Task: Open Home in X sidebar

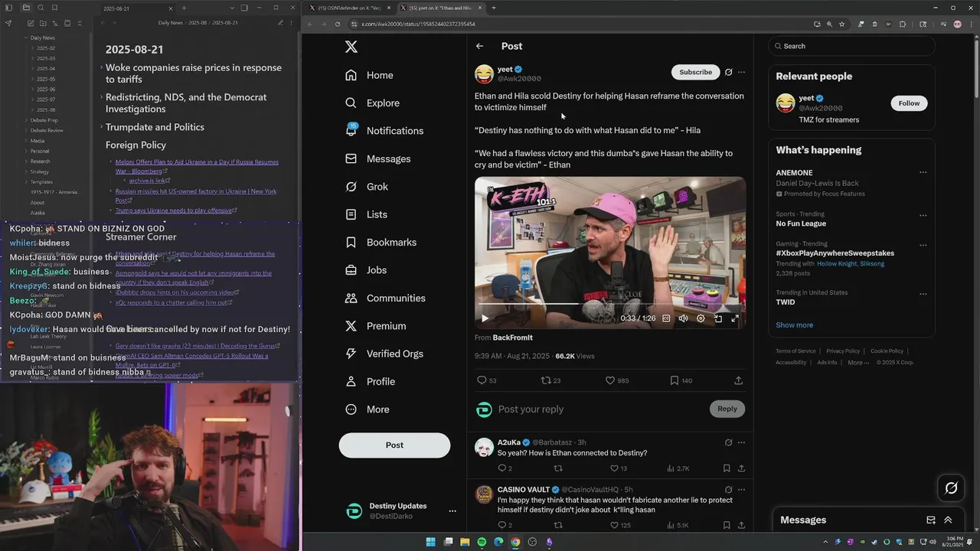Action: click(x=371, y=75)
